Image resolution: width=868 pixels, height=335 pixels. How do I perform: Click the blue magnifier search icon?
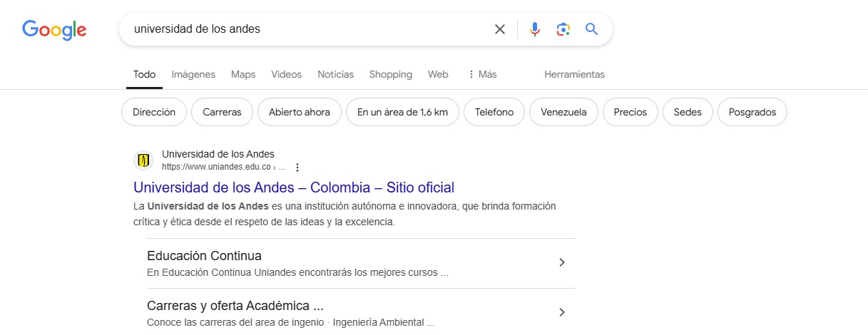click(x=591, y=29)
